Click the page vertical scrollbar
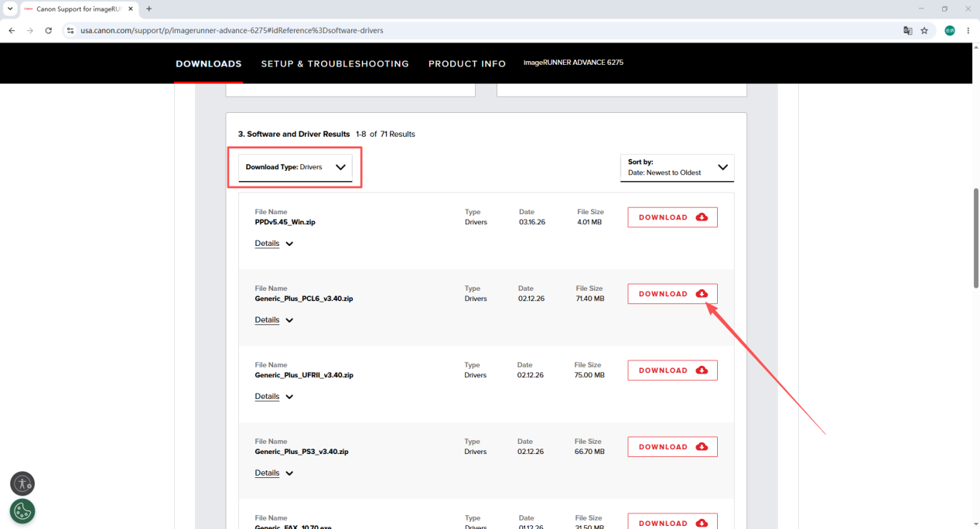 975,237
